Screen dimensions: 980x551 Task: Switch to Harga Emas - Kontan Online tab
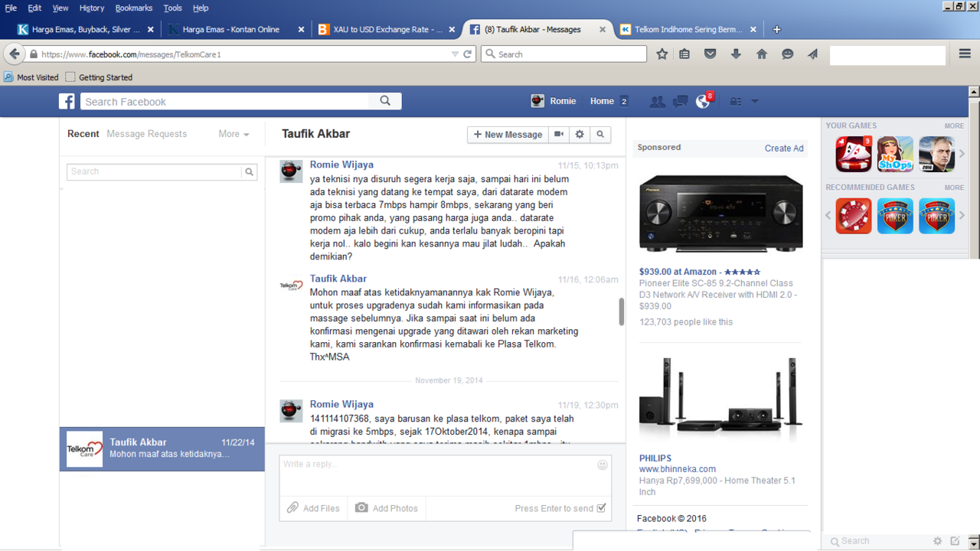(x=230, y=29)
